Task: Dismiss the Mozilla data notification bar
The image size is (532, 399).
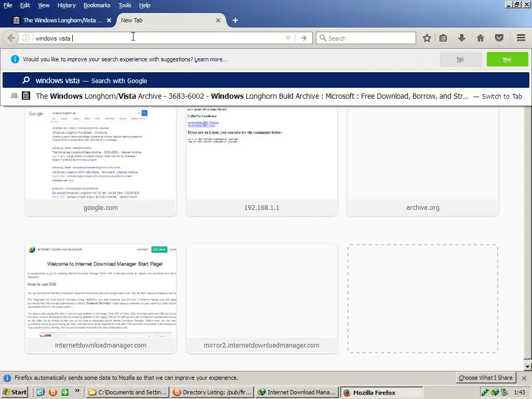Action: point(524,378)
